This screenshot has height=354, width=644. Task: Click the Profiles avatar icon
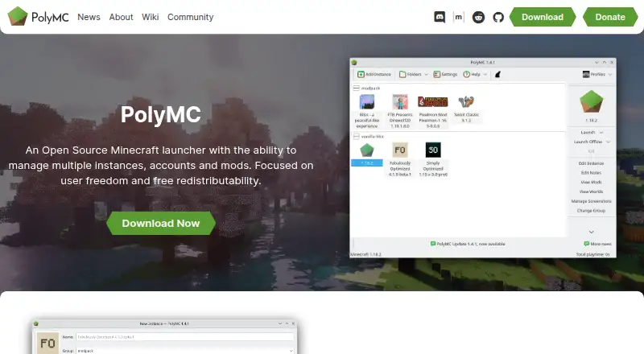(586, 74)
